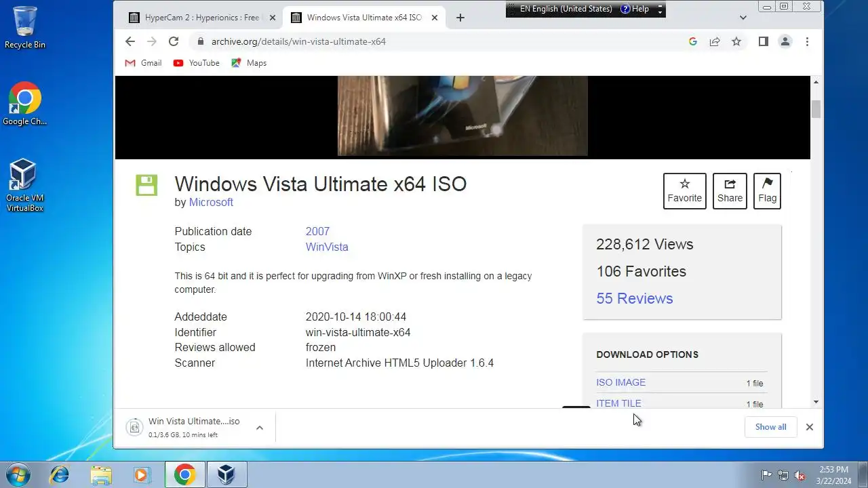The height and width of the screenshot is (488, 868).
Task: Open the WinVista topic link
Action: [327, 247]
